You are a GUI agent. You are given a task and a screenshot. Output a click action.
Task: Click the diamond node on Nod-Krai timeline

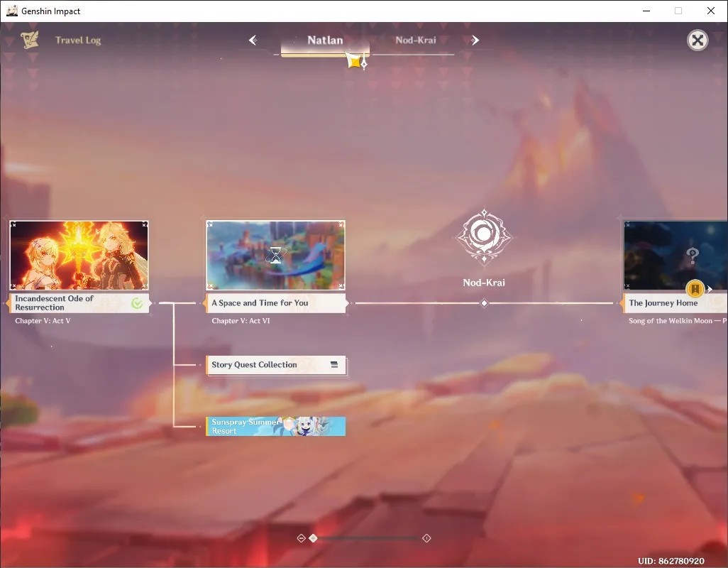[484, 302]
